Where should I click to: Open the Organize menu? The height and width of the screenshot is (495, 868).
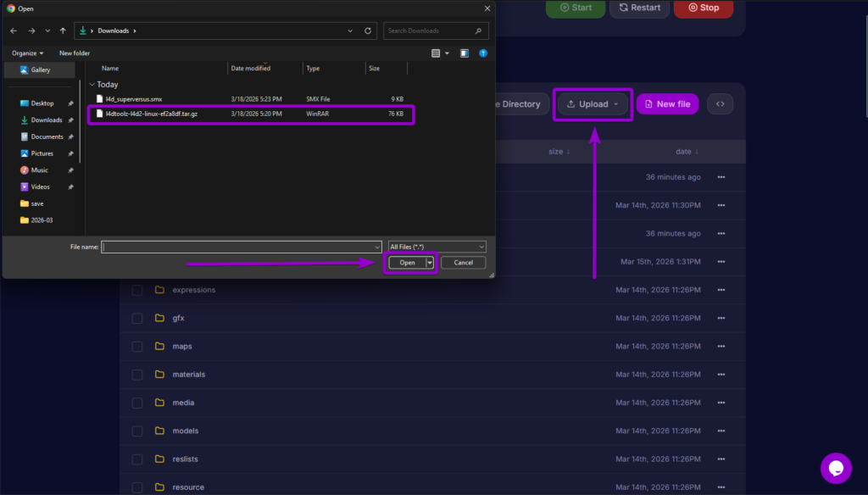tap(26, 53)
